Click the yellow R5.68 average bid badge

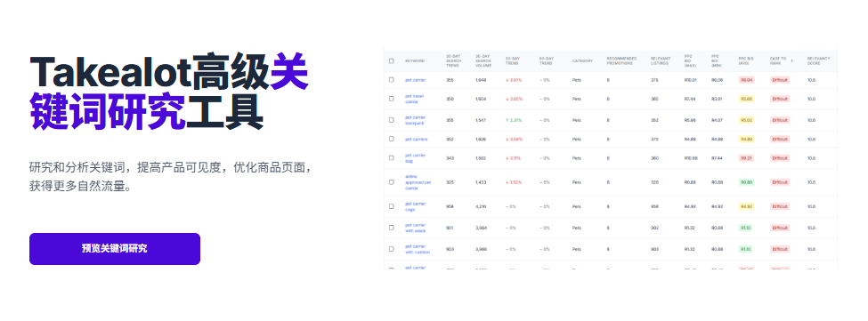(x=746, y=99)
